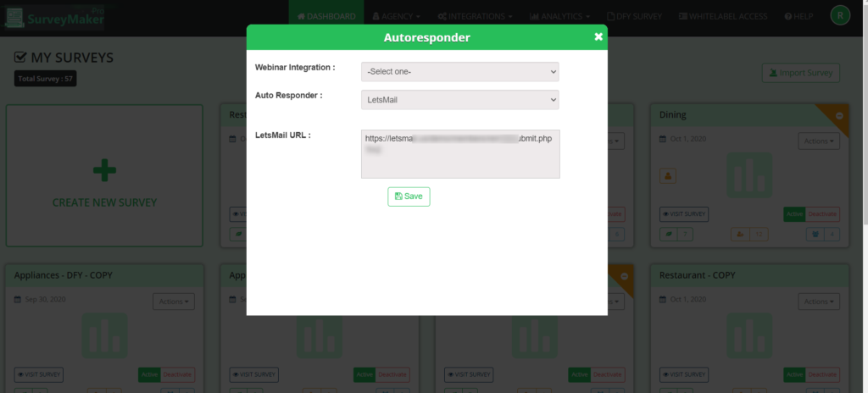The image size is (868, 393).
Task: Set the Dining survey to Active
Action: pyautogui.click(x=794, y=214)
